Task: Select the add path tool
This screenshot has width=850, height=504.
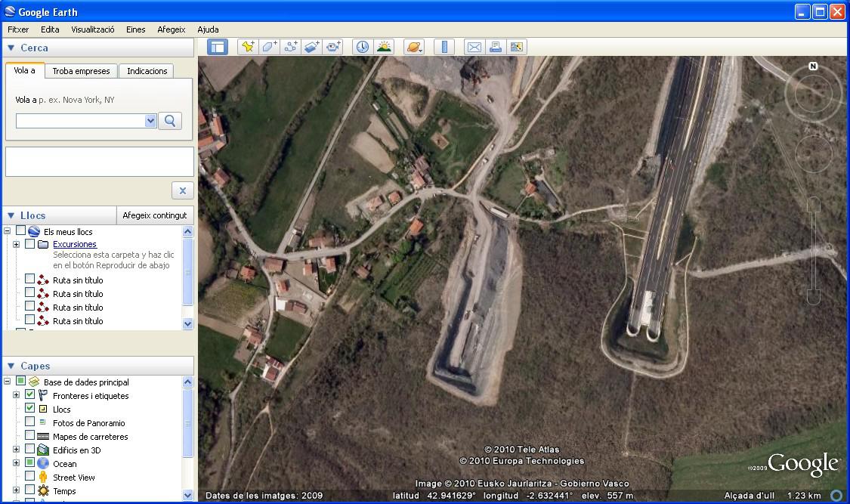Action: 291,47
